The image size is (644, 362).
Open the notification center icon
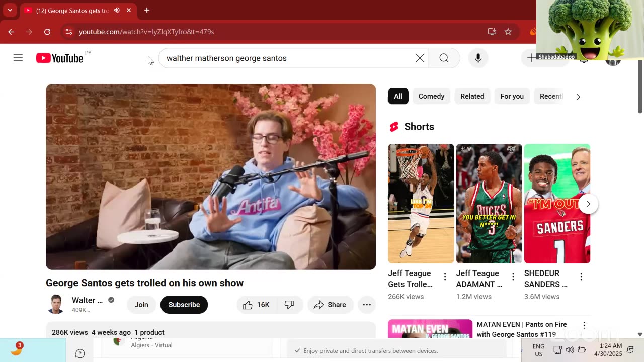(630, 350)
